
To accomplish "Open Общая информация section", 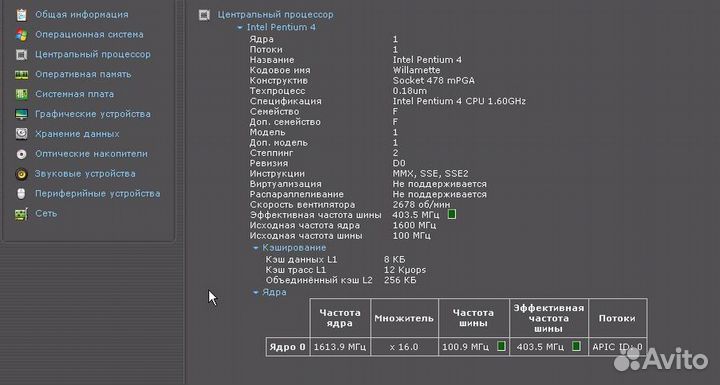I will 82,15.
